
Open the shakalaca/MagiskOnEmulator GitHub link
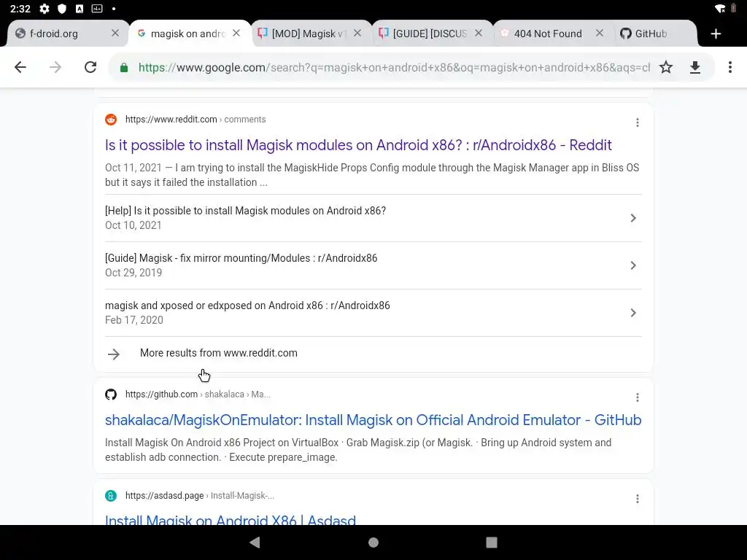tap(373, 420)
